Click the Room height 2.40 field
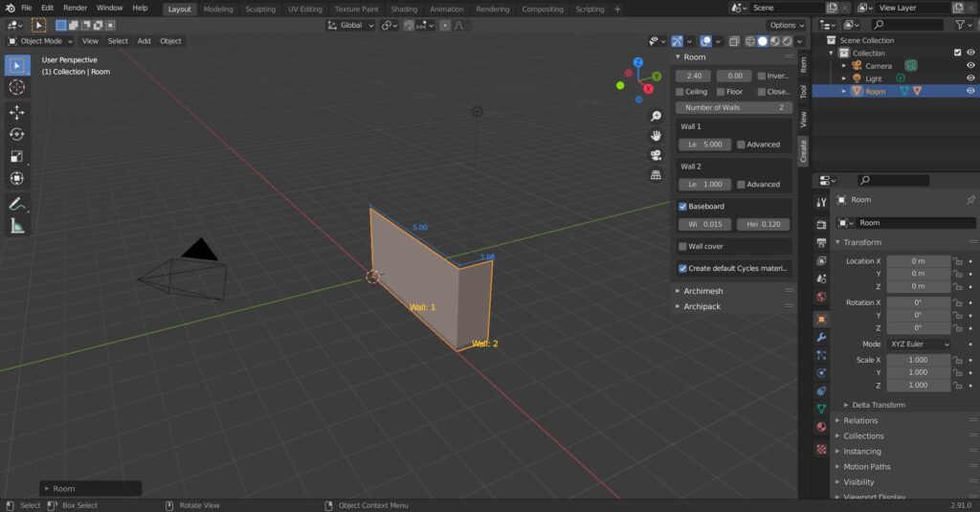 point(693,76)
